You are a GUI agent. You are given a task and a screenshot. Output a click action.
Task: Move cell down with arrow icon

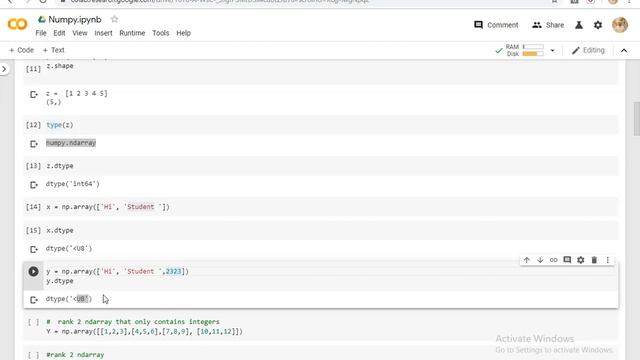(540, 260)
